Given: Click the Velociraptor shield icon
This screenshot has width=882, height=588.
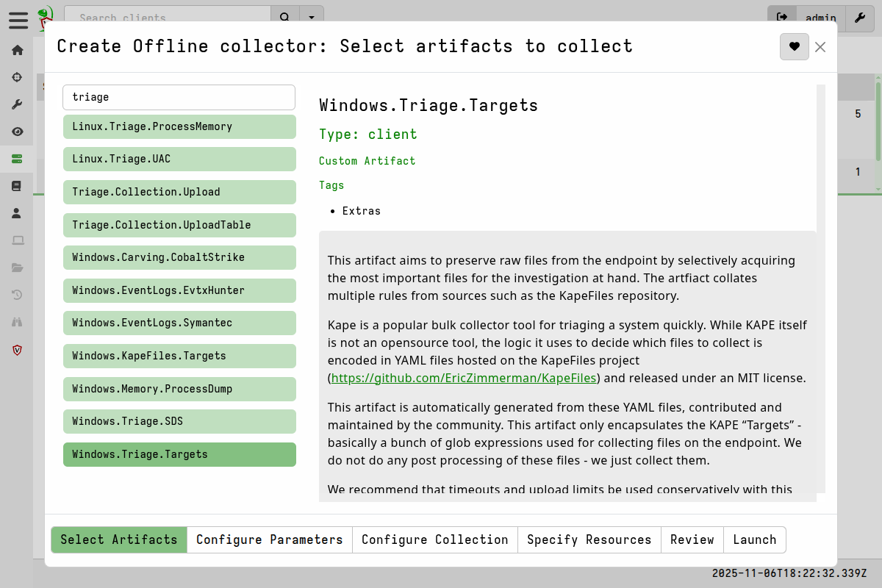Looking at the screenshot, I should pos(17,350).
